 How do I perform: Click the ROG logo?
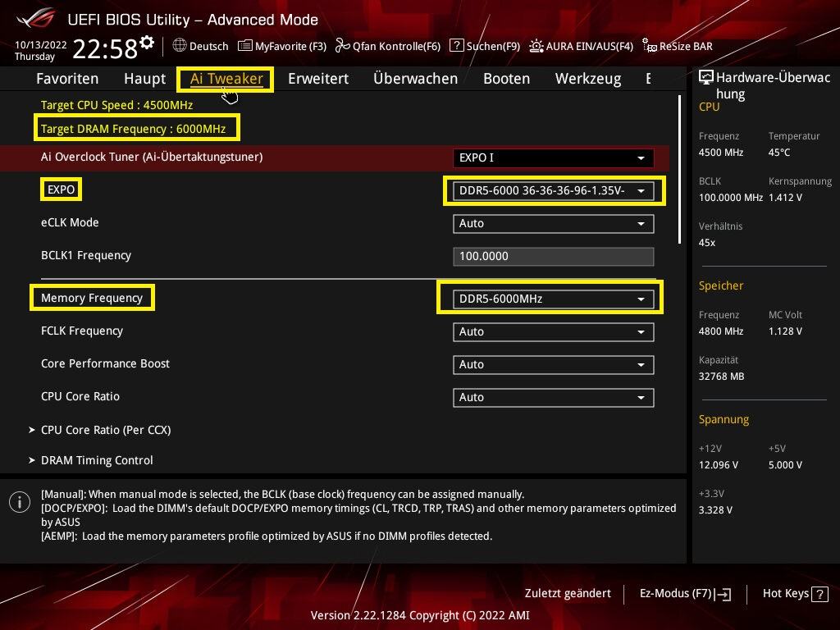click(x=35, y=19)
